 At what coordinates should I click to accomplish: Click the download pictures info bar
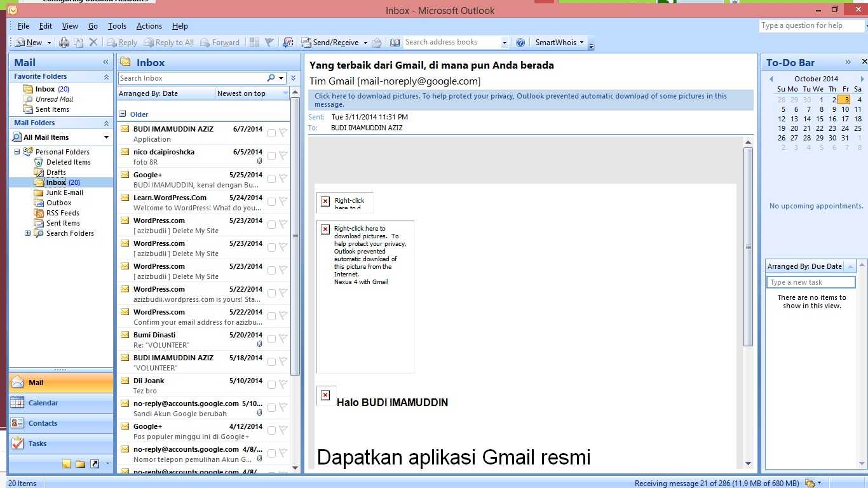[x=531, y=100]
